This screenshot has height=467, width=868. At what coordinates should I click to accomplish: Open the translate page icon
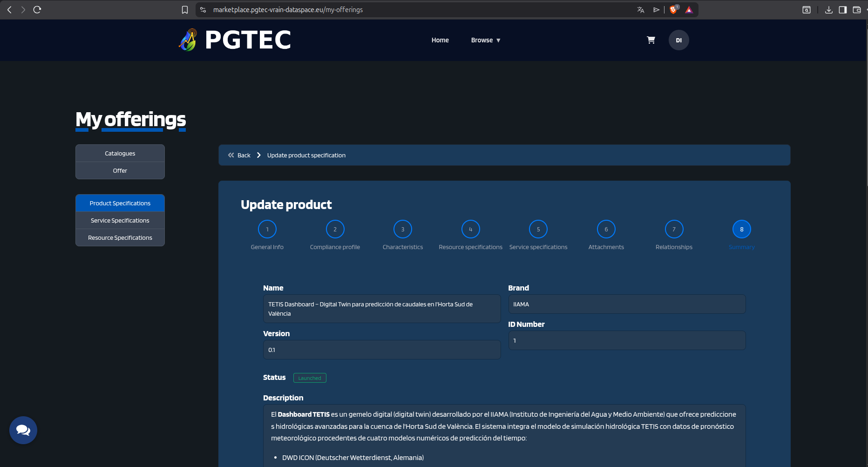(x=641, y=10)
